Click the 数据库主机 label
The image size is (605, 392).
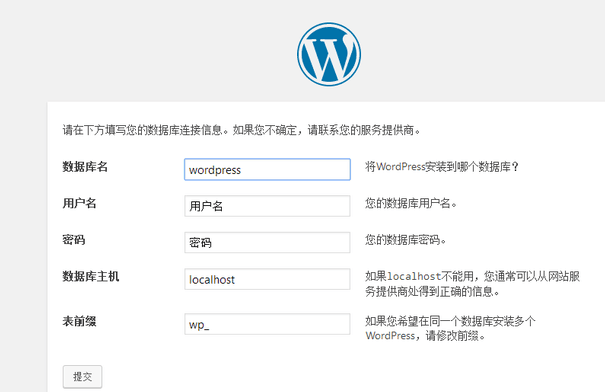(91, 276)
